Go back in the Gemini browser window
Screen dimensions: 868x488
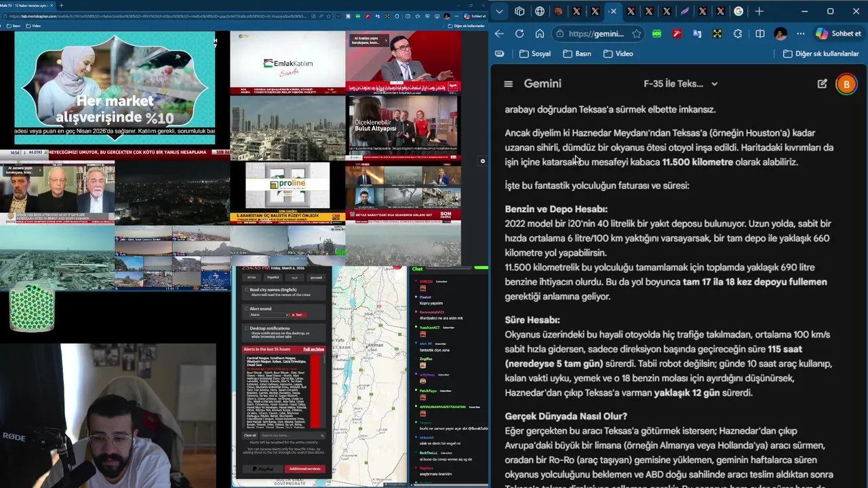pyautogui.click(x=499, y=33)
